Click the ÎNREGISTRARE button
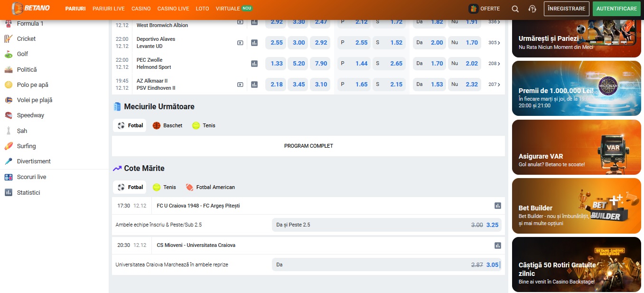This screenshot has height=293, width=644. 567,9
